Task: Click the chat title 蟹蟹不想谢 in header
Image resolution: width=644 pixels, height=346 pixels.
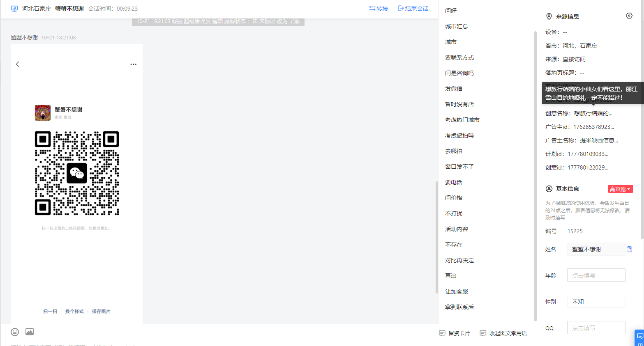Action: tap(69, 9)
